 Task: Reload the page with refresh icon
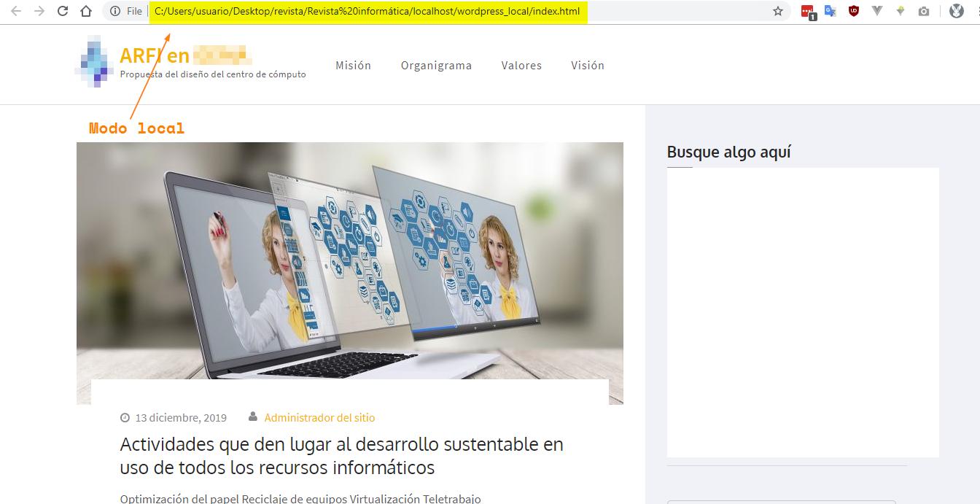click(x=63, y=11)
